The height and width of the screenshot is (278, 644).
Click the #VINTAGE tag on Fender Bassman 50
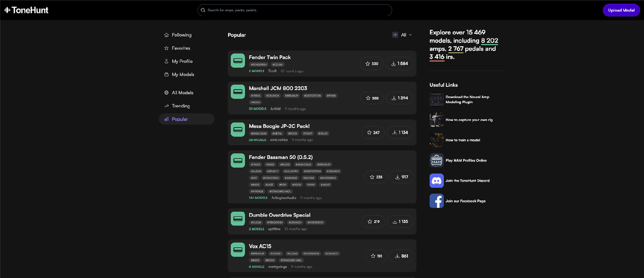[x=257, y=191]
